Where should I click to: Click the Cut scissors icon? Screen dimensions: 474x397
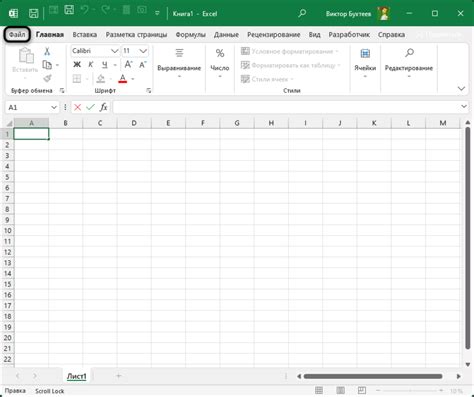(47, 51)
